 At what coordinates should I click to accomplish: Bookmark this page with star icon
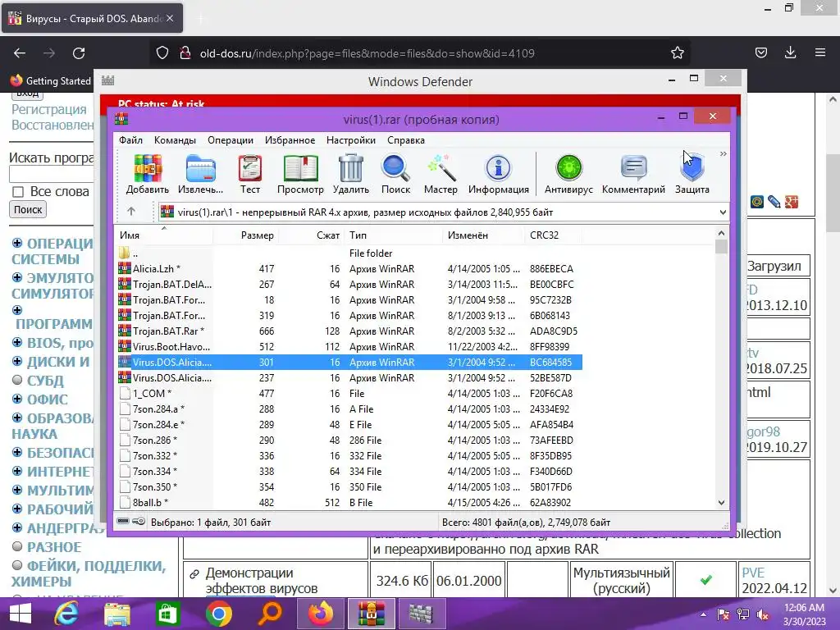tap(677, 52)
